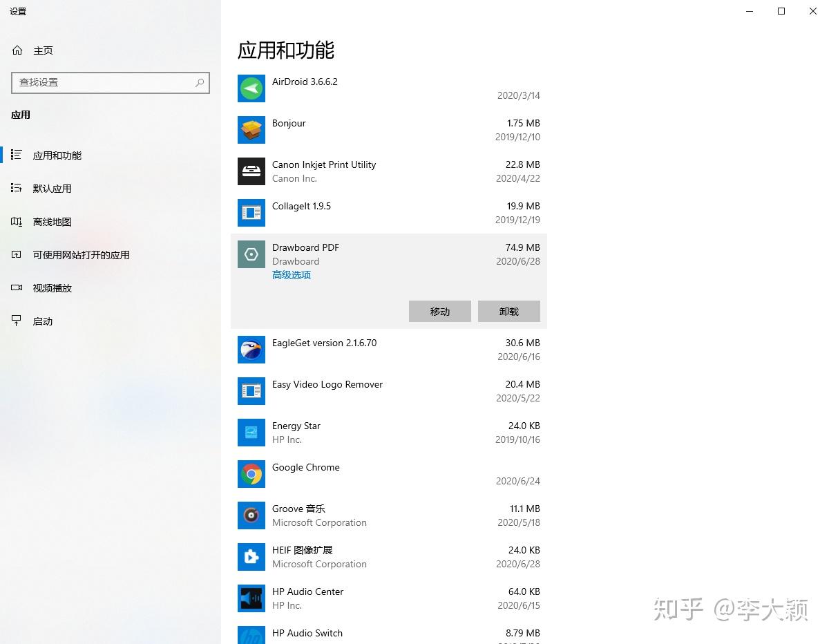Click the 应用和功能 page heading

[x=286, y=50]
